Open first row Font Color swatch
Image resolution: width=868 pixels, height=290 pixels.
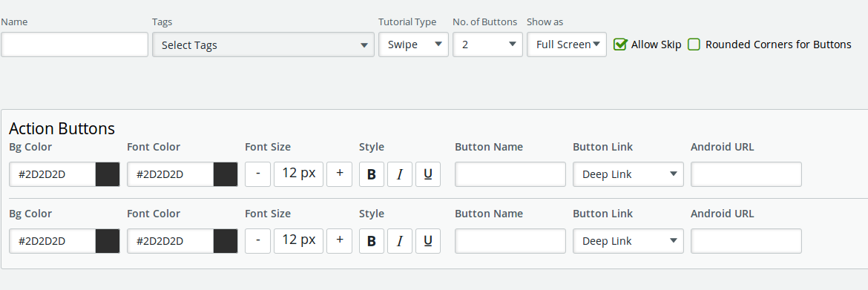(226, 174)
